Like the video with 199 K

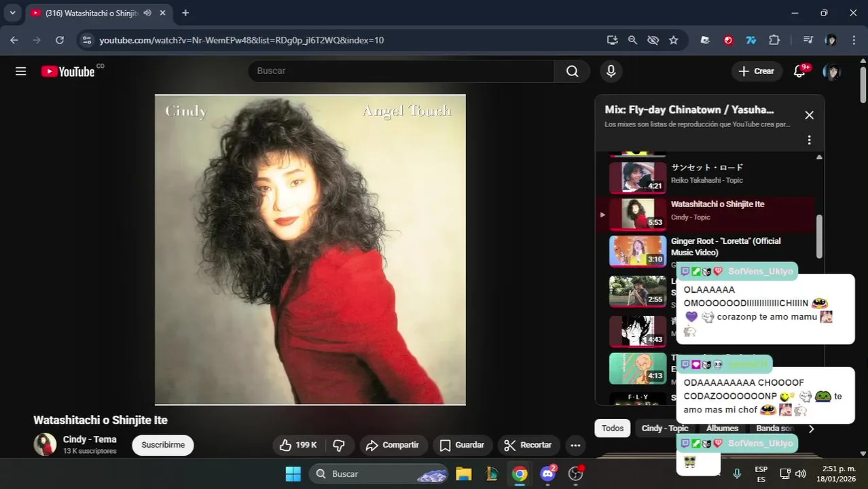[298, 445]
